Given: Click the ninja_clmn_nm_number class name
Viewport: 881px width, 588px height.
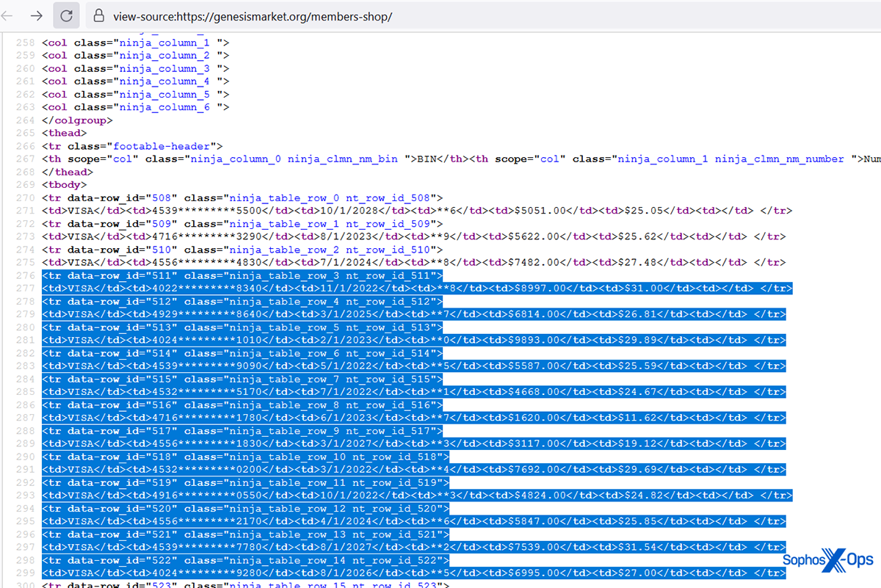Looking at the screenshot, I should 780,159.
